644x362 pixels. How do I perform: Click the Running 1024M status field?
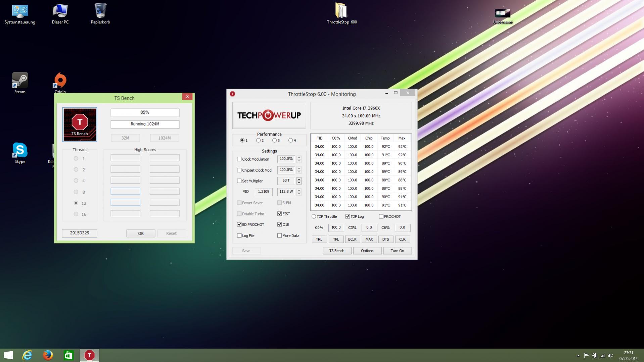(x=145, y=124)
